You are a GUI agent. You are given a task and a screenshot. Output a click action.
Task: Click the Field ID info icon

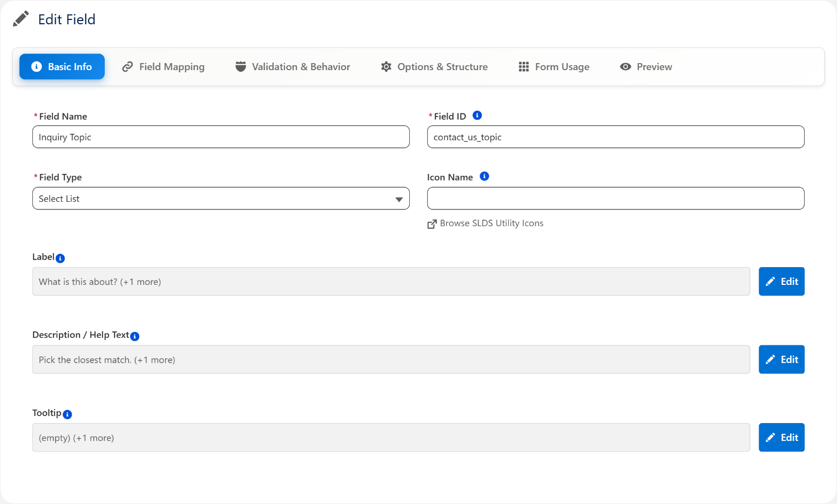pos(477,115)
